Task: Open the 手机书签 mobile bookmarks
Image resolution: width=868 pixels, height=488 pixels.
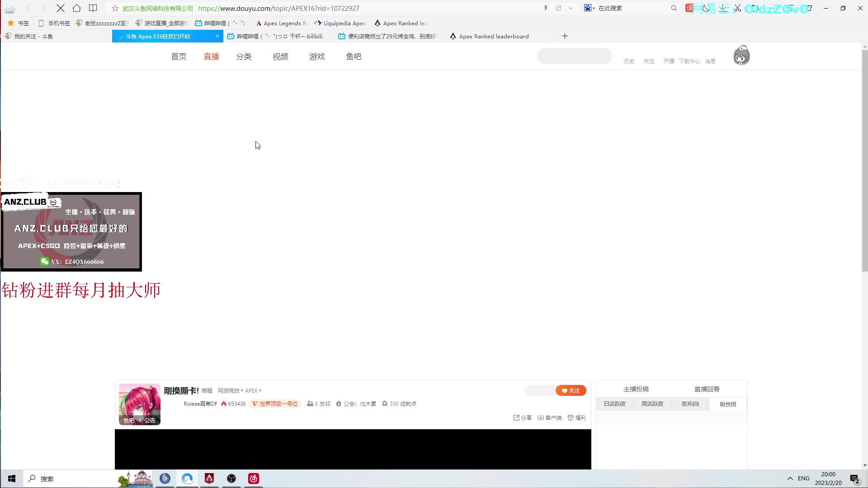Action: point(54,23)
